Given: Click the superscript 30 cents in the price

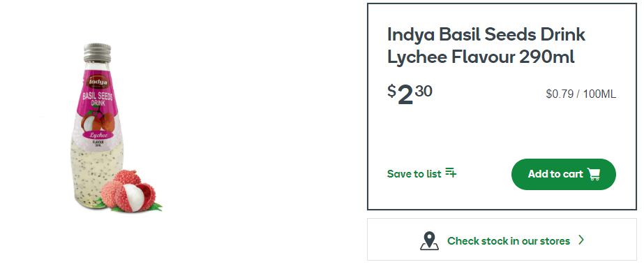Looking at the screenshot, I should [424, 90].
